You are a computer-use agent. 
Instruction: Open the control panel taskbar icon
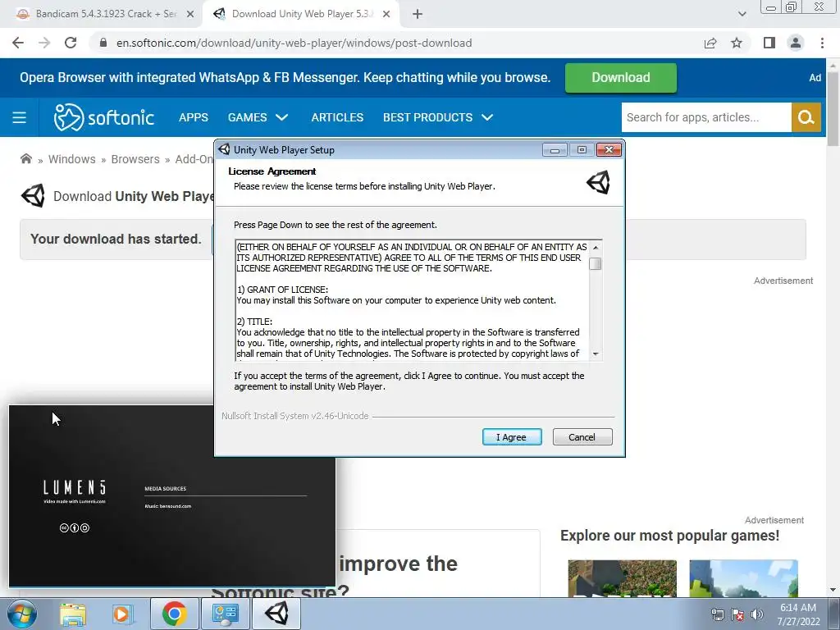click(225, 614)
